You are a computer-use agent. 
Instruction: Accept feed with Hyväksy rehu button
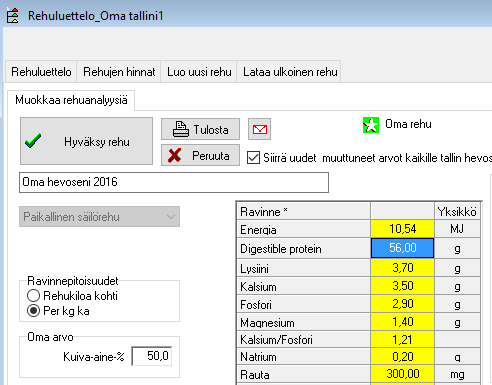point(86,141)
